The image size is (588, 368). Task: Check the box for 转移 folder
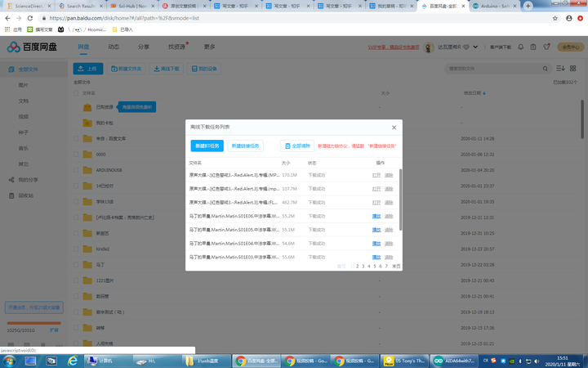pyautogui.click(x=76, y=328)
